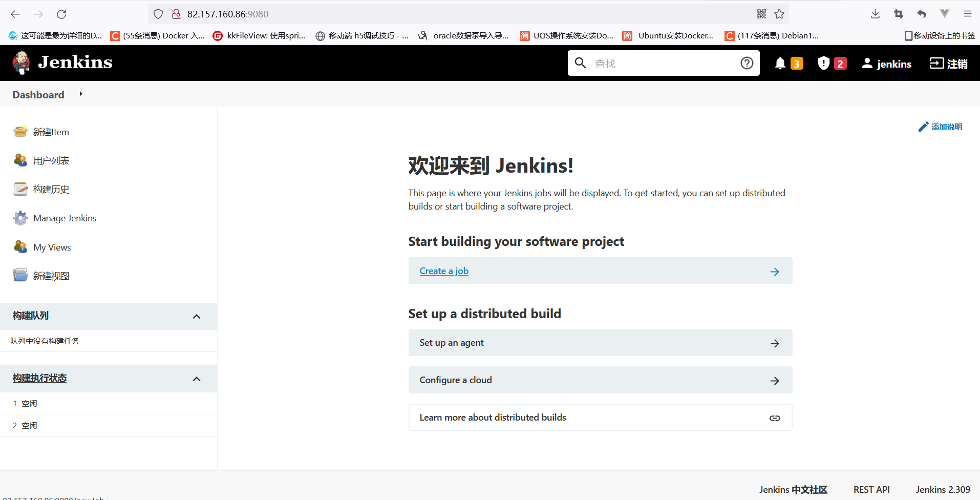Click the 添加说明 pencil icon
This screenshot has height=500, width=980.
[x=923, y=127]
